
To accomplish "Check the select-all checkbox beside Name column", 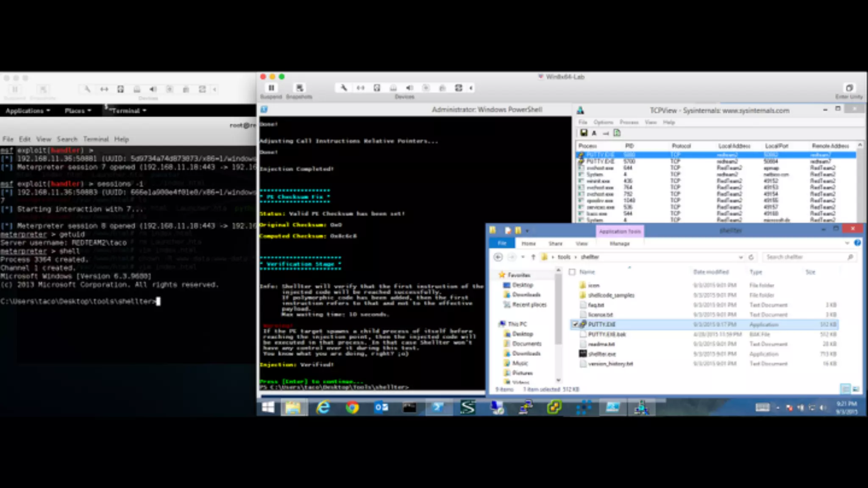I will pyautogui.click(x=572, y=272).
